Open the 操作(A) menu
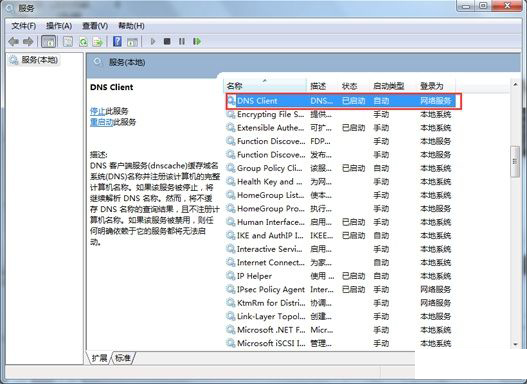The width and height of the screenshot is (527, 384). coord(59,26)
